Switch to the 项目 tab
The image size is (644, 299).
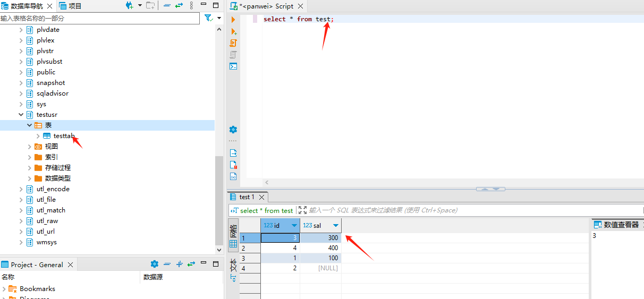point(71,6)
